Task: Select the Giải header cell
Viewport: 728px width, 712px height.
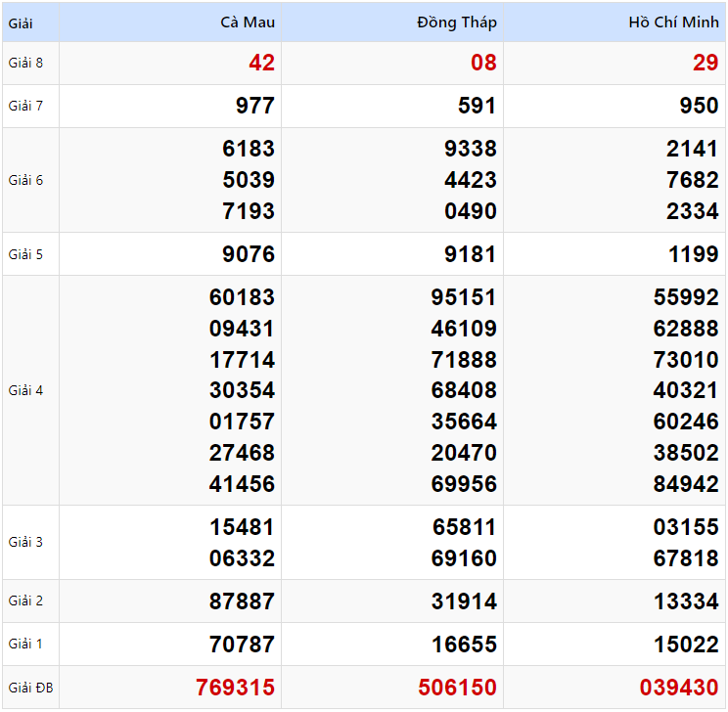Action: pyautogui.click(x=21, y=22)
